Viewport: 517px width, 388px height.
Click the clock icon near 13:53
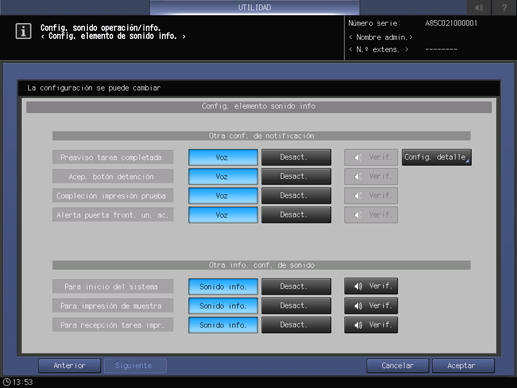pyautogui.click(x=7, y=382)
